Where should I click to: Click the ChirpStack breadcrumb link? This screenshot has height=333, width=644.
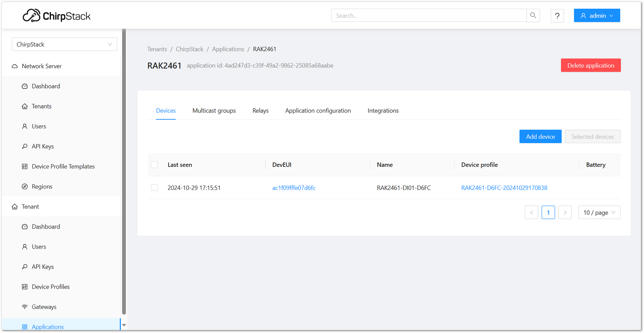tap(190, 49)
